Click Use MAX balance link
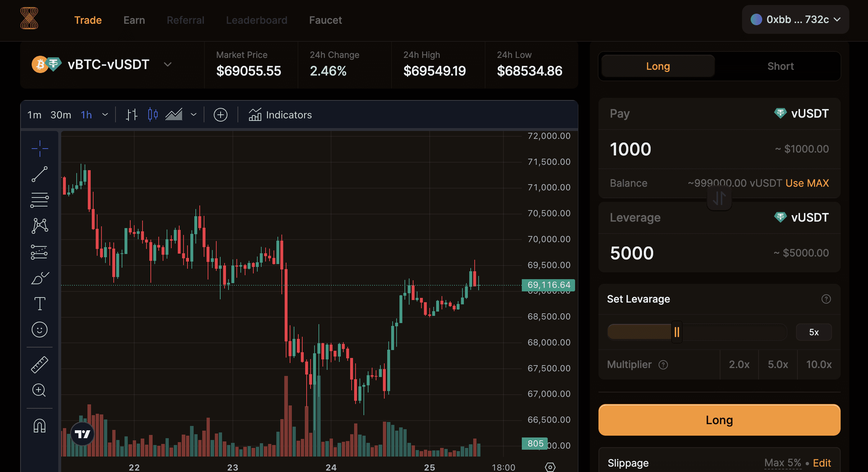This screenshot has height=472, width=868. click(x=807, y=183)
